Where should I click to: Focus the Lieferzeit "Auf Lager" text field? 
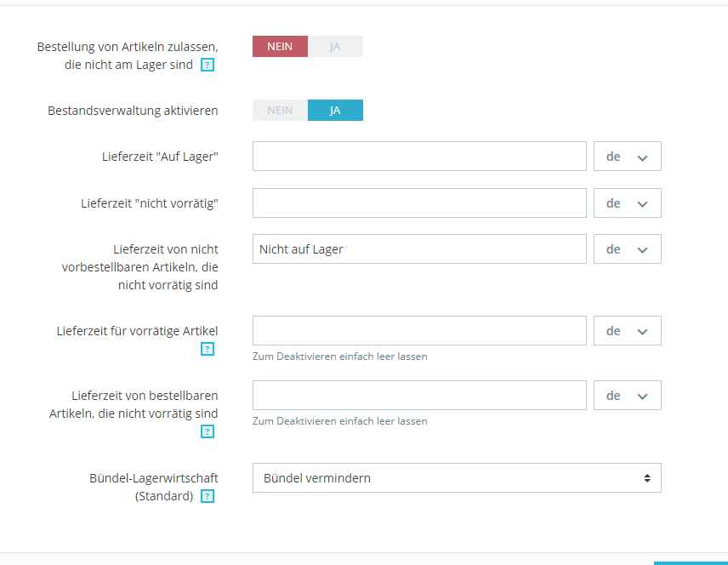(420, 156)
